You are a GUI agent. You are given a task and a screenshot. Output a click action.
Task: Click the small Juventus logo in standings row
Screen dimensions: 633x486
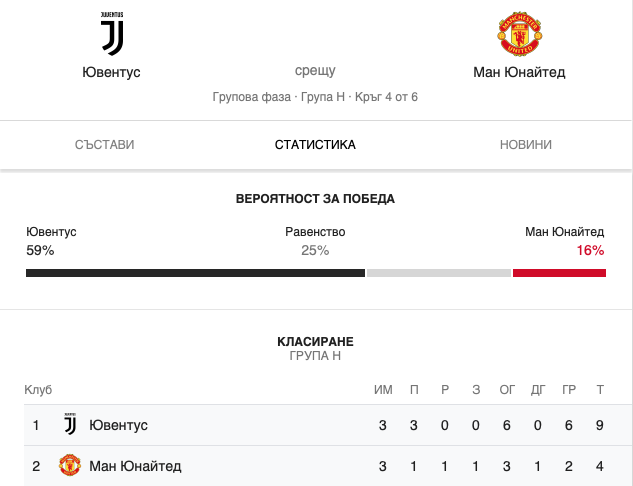70,424
